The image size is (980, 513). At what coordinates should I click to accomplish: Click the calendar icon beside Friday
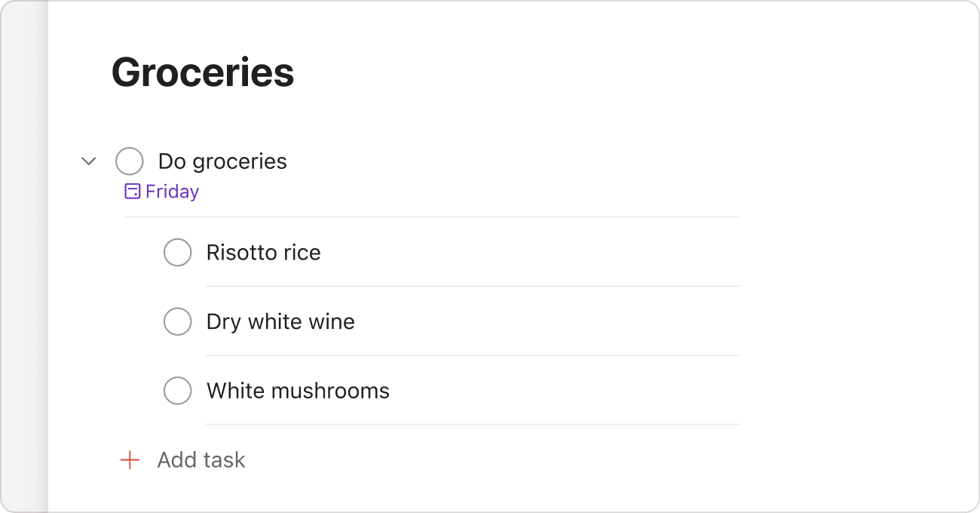[133, 192]
